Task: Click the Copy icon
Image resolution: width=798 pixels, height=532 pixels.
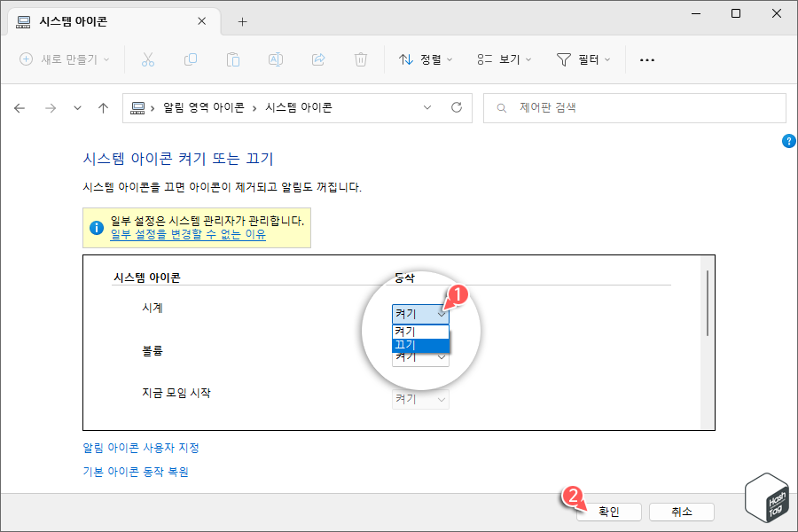Action: tap(190, 59)
